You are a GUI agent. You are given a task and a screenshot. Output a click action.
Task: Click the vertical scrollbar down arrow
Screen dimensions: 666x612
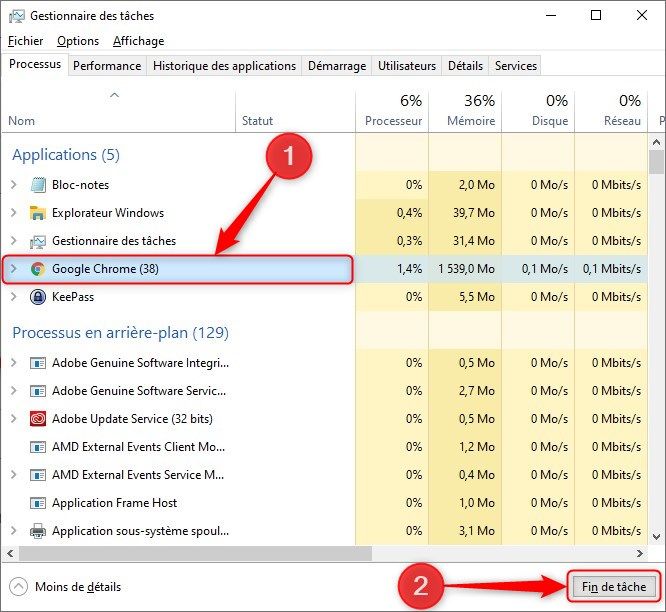coord(656,537)
